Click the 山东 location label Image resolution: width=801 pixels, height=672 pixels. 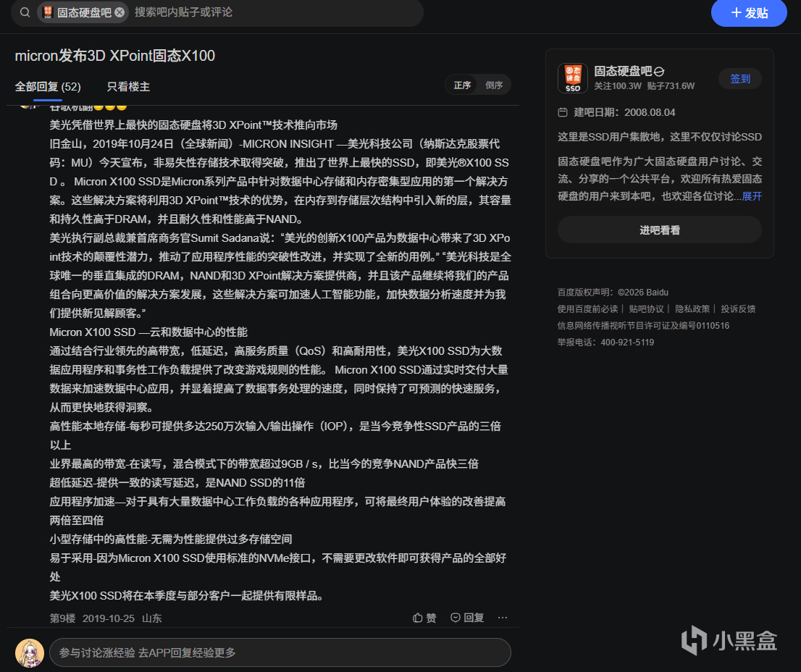[151, 618]
